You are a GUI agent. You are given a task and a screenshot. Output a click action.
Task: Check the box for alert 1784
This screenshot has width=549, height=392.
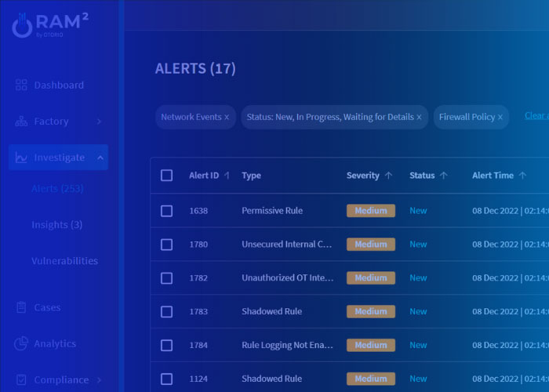[166, 345]
